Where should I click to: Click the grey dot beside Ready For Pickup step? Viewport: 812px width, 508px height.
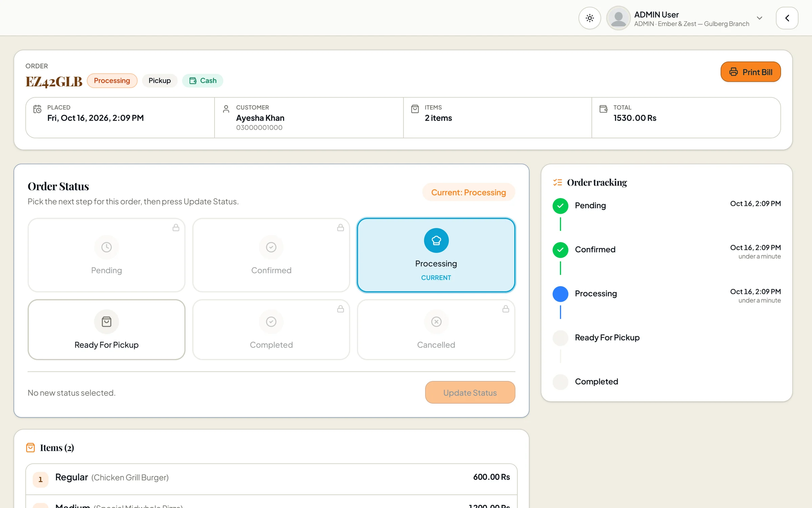pyautogui.click(x=560, y=338)
